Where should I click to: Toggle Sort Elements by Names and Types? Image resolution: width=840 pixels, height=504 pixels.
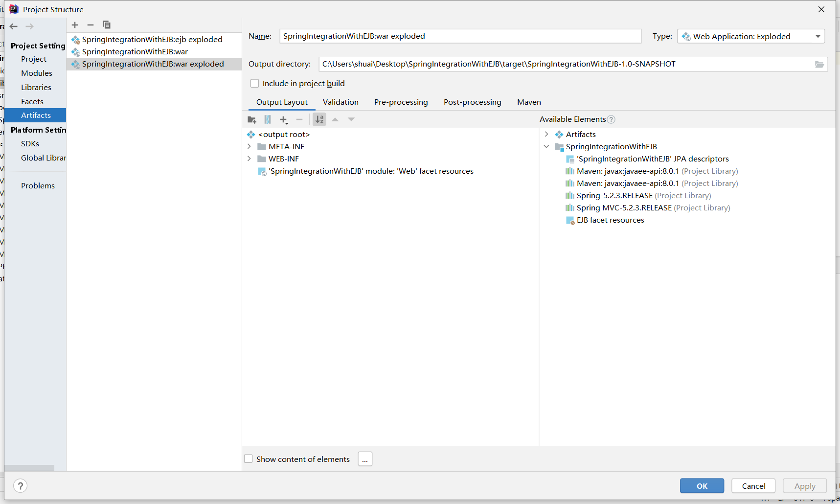point(319,119)
